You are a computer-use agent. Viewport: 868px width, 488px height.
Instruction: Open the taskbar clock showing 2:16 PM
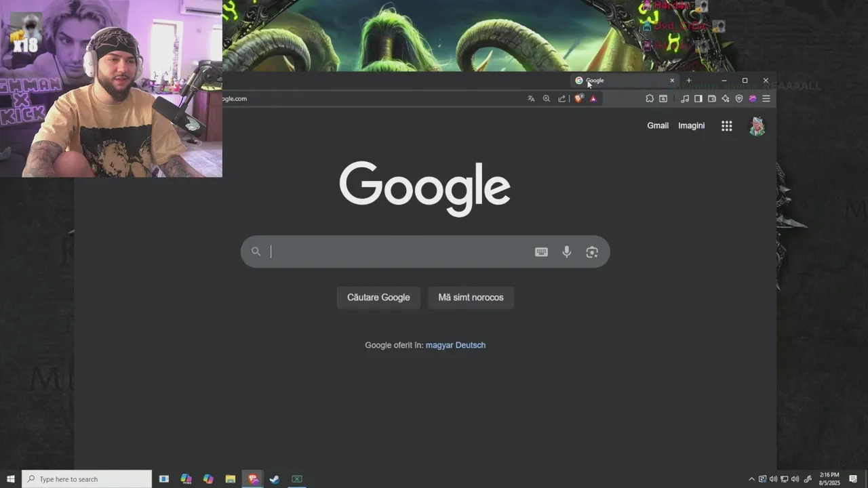[x=829, y=479]
